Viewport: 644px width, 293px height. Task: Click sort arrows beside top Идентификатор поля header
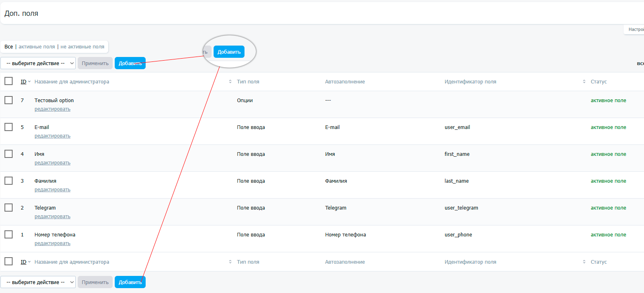584,82
